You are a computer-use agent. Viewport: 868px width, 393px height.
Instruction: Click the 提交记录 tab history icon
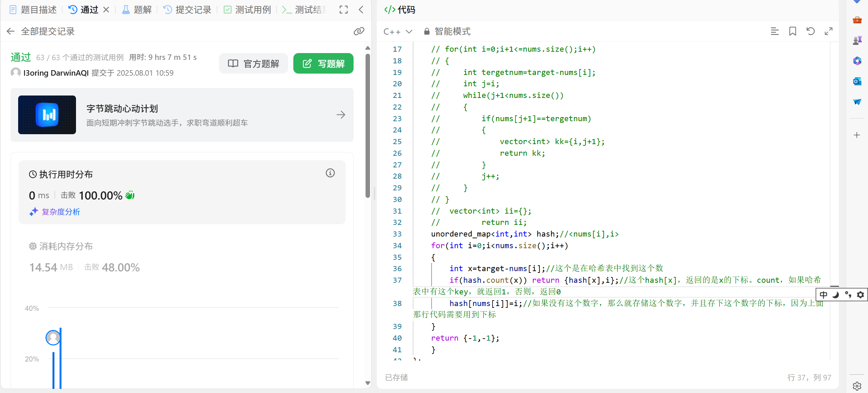click(167, 10)
